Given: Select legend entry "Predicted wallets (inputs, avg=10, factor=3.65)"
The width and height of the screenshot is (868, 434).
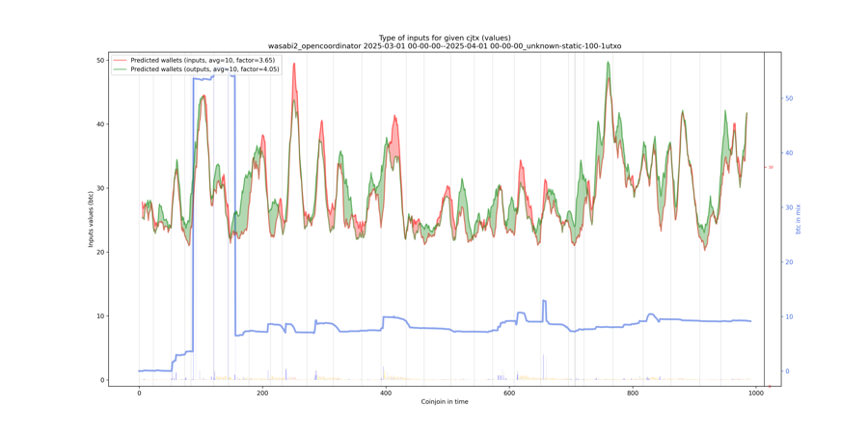Looking at the screenshot, I should tap(203, 60).
